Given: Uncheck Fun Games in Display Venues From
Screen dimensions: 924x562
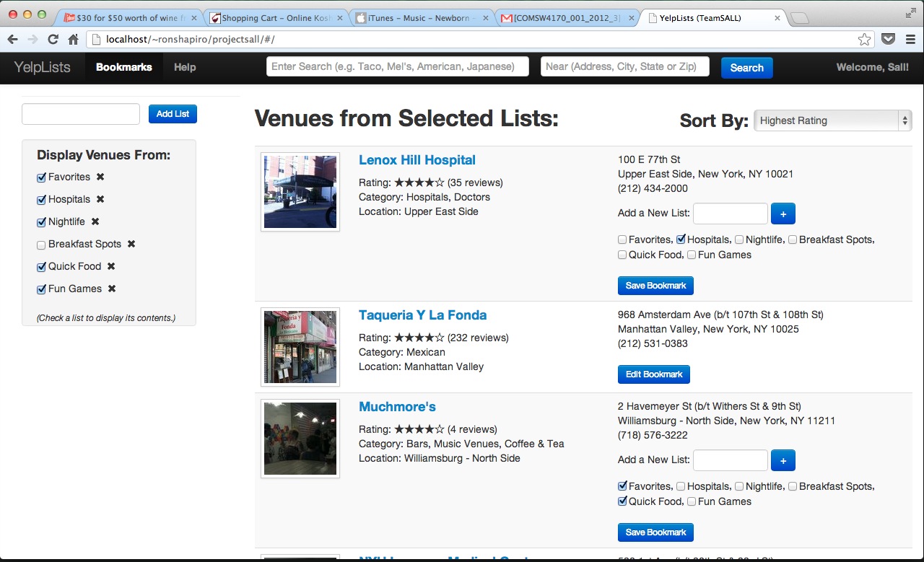Looking at the screenshot, I should (x=41, y=289).
